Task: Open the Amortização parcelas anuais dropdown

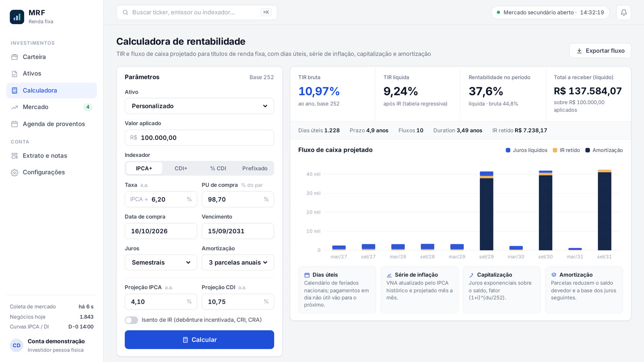Action: click(238, 262)
